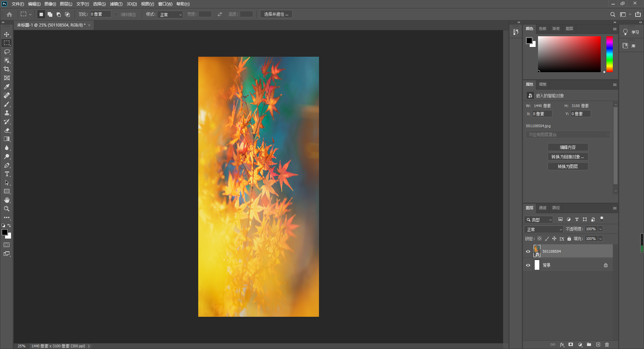
Task: Open the 文件(F) menu
Action: pyautogui.click(x=18, y=4)
